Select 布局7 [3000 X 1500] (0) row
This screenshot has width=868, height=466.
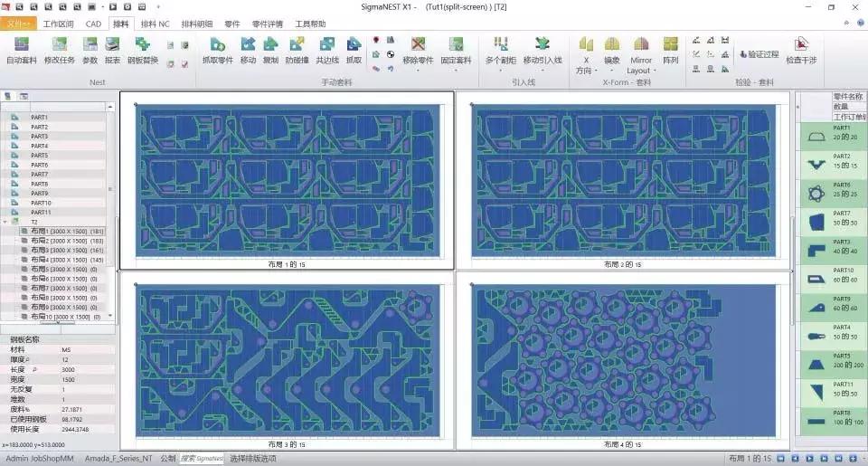62,288
